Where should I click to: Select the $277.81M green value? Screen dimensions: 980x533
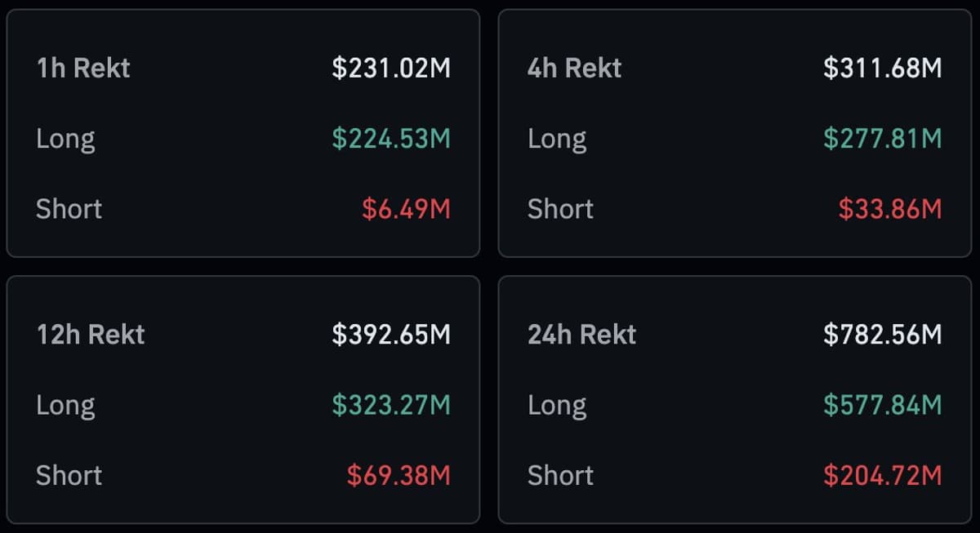coord(884,139)
